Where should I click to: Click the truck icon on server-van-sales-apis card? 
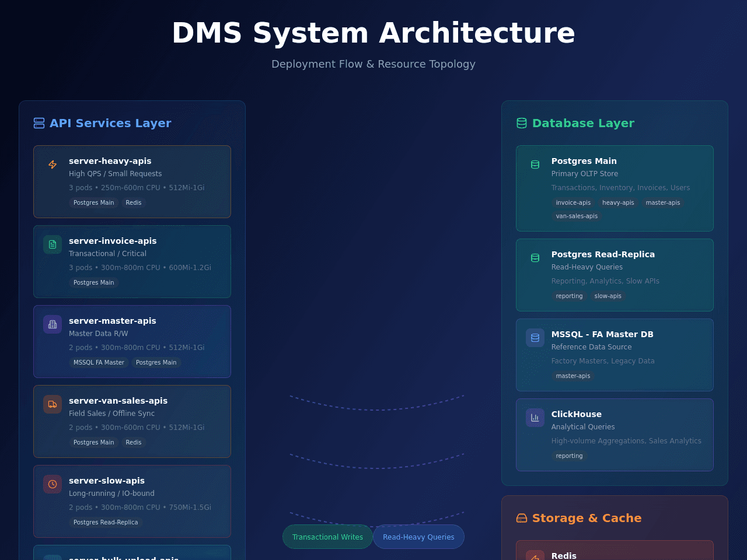click(x=53, y=404)
